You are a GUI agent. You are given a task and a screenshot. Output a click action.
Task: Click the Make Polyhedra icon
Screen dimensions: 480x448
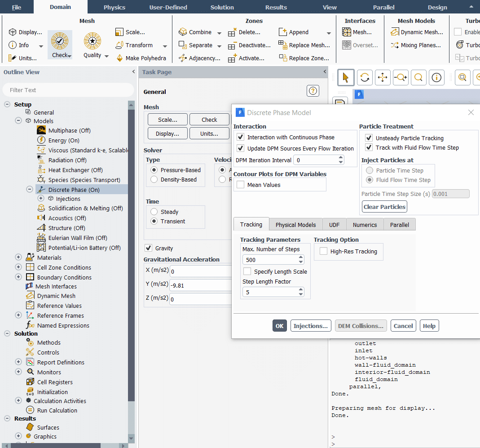click(120, 58)
